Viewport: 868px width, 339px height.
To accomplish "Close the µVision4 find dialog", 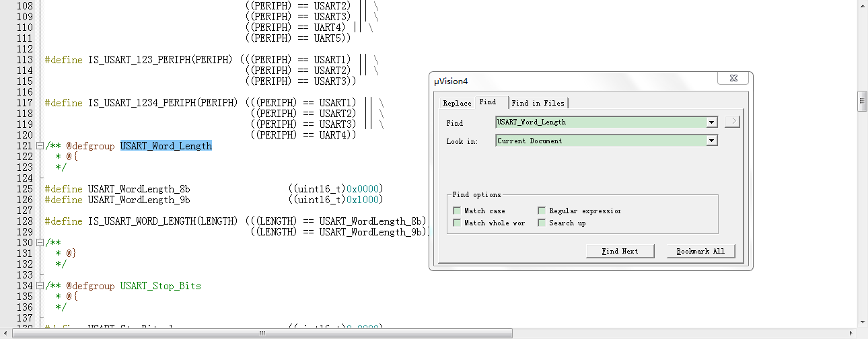I will (x=733, y=79).
